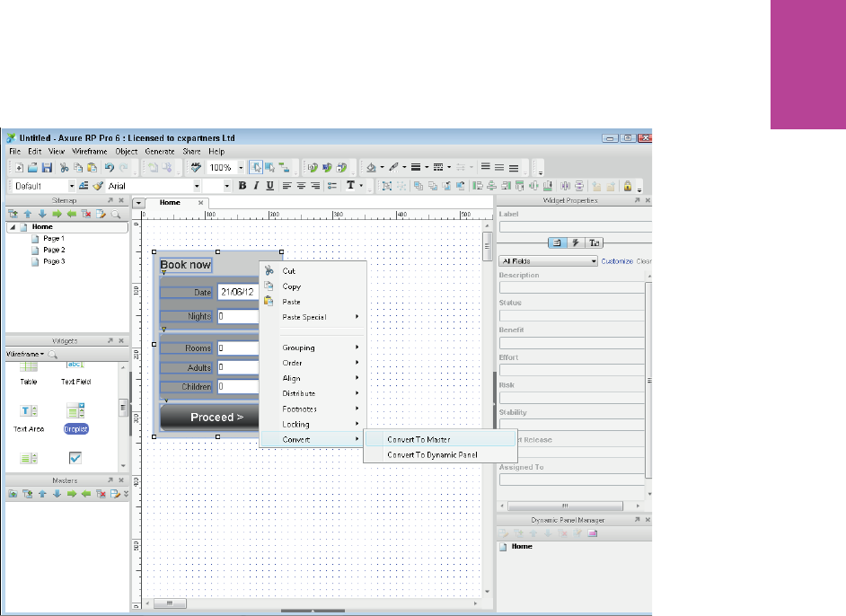Click the fill color paint bucket icon

(371, 168)
